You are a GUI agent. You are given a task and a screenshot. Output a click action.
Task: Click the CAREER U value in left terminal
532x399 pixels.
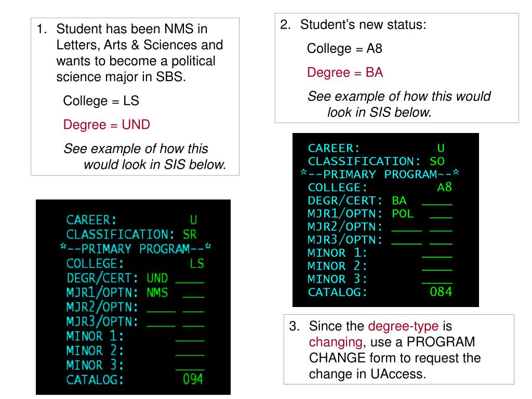pos(193,220)
